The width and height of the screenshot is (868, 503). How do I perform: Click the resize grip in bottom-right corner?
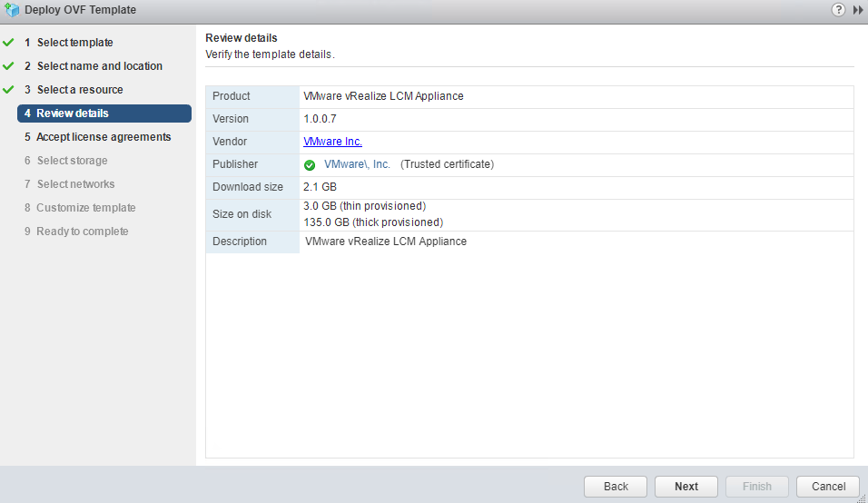coord(862,497)
